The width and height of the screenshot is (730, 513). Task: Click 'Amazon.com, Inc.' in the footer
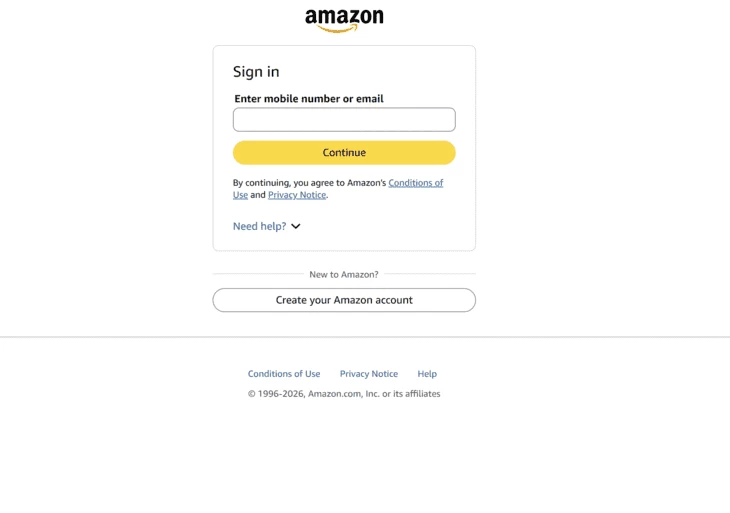coord(343,394)
